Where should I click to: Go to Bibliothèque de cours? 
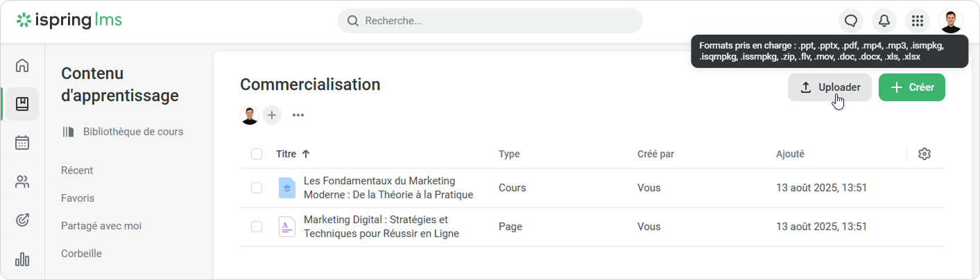tap(132, 132)
